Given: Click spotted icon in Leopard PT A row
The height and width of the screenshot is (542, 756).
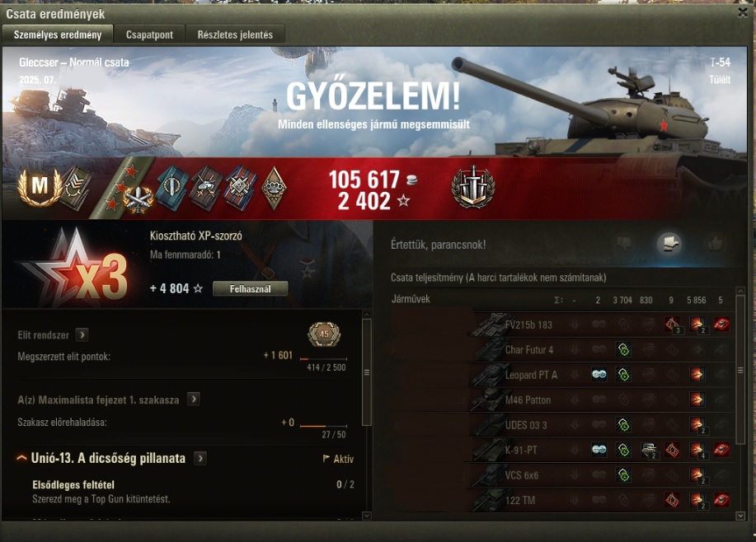Looking at the screenshot, I should tap(599, 374).
